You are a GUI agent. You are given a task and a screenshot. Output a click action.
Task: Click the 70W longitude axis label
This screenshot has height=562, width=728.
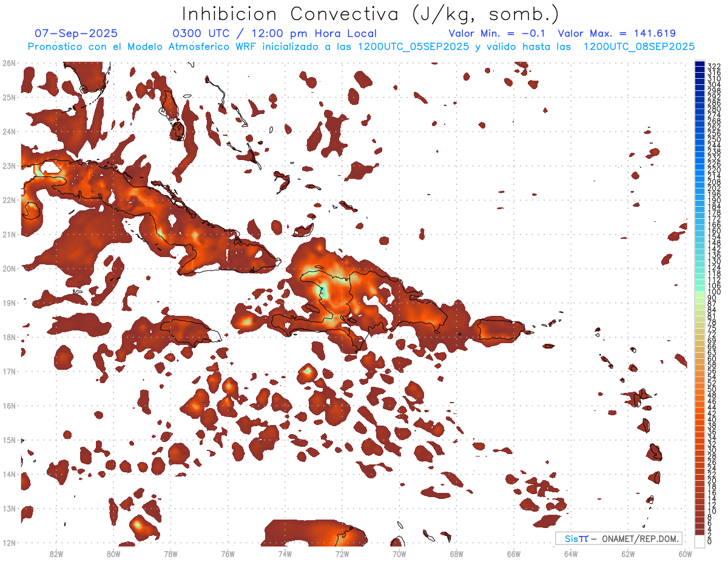[x=399, y=553]
